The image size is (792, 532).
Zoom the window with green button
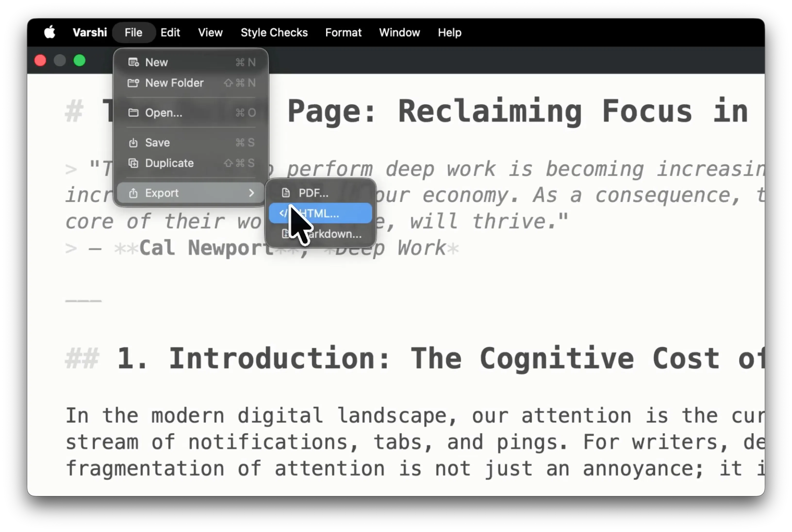coord(79,60)
